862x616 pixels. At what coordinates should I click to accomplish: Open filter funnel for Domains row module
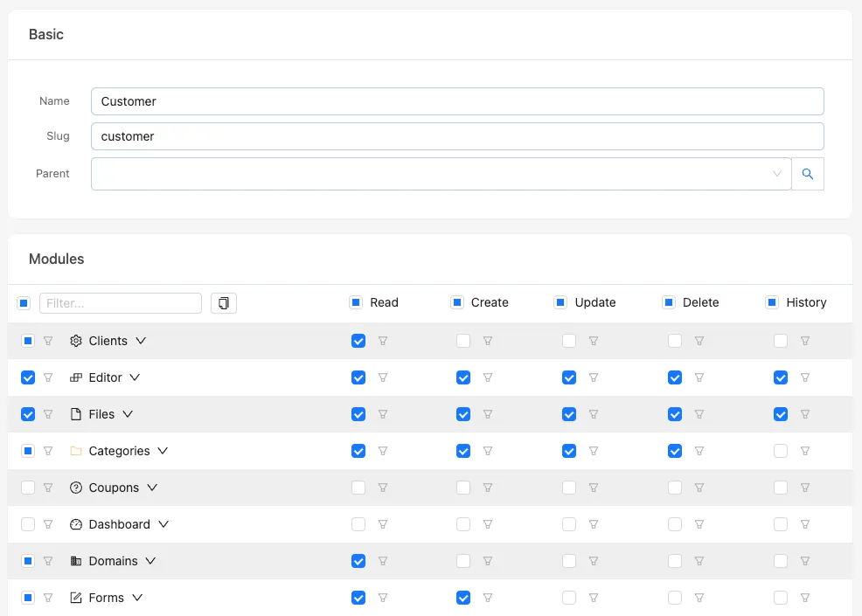[48, 561]
